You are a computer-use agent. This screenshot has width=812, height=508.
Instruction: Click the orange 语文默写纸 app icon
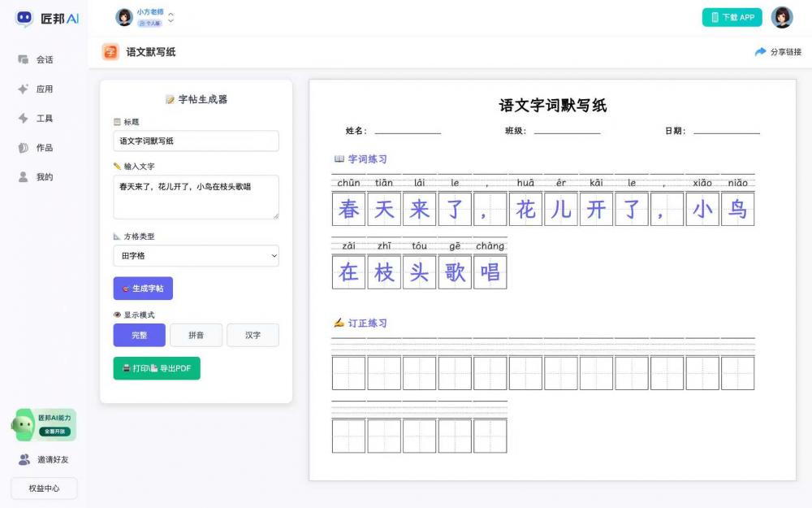click(110, 52)
